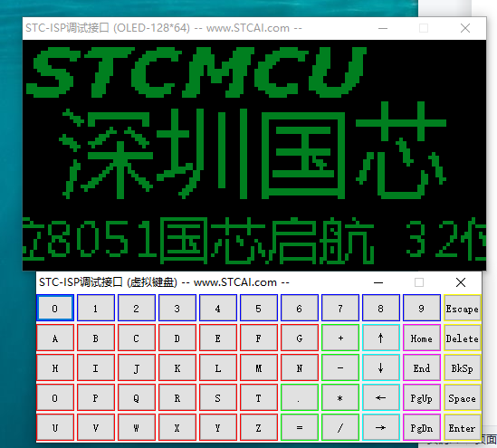
Task: Click the minus sign key
Action: pyautogui.click(x=340, y=367)
